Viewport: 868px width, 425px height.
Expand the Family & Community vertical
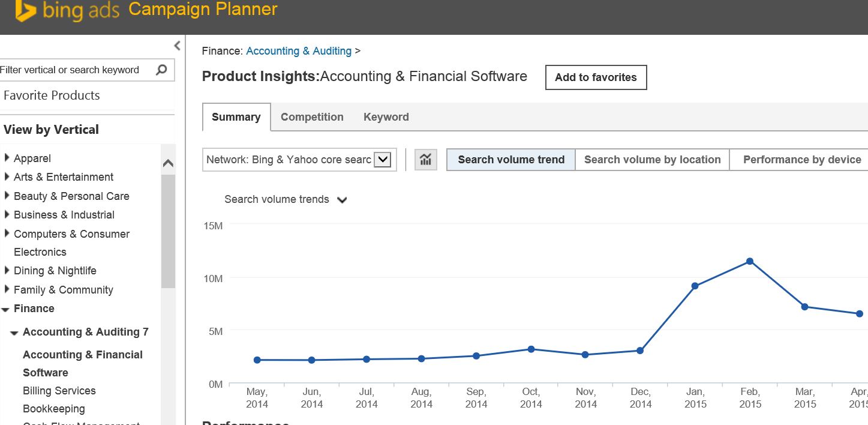coord(7,289)
